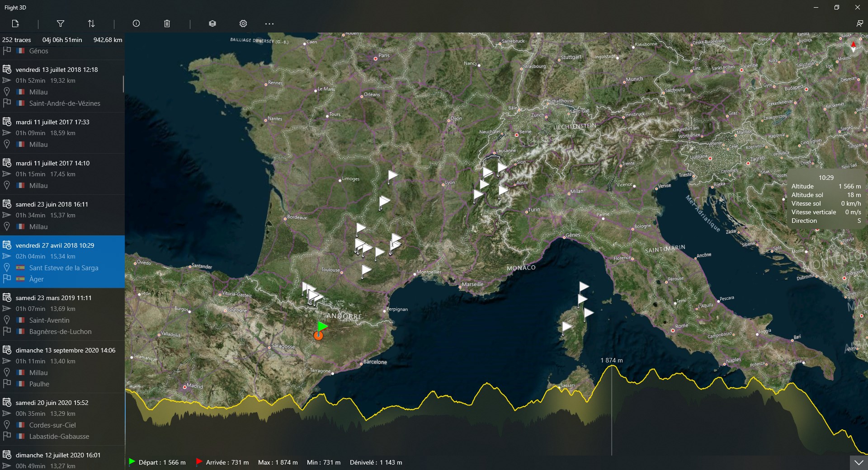Select trace 'dimanche 13 septembre 2020 14:06'
Image resolution: width=868 pixels, height=470 pixels.
62,367
